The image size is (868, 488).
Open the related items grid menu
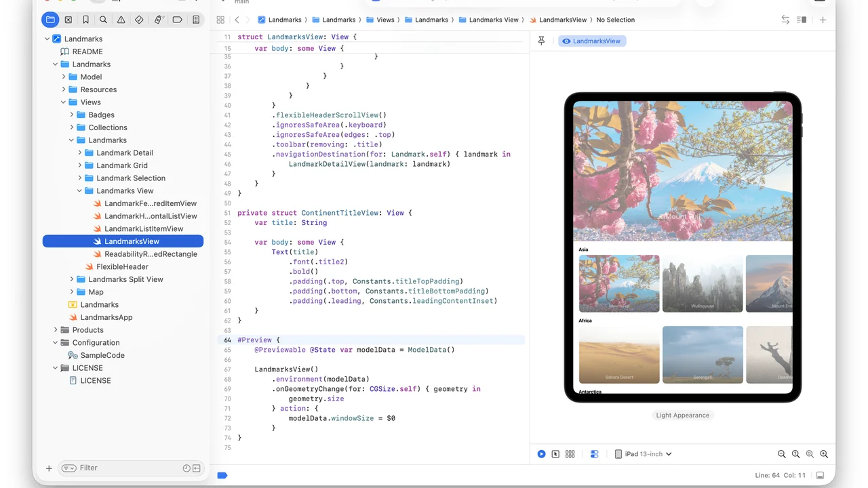(x=220, y=20)
